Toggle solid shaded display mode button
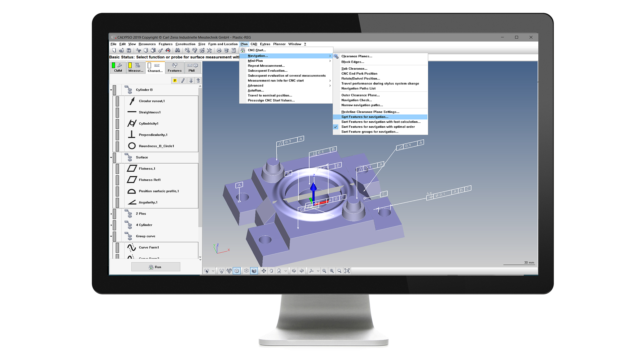The width and height of the screenshot is (644, 362). [254, 271]
